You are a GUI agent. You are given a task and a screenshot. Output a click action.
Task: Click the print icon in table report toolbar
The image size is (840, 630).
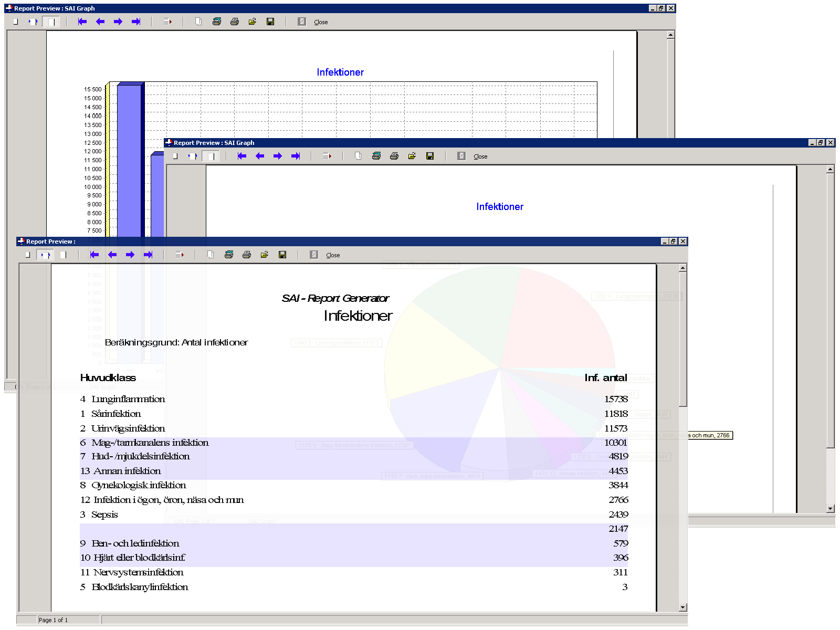pos(247,255)
